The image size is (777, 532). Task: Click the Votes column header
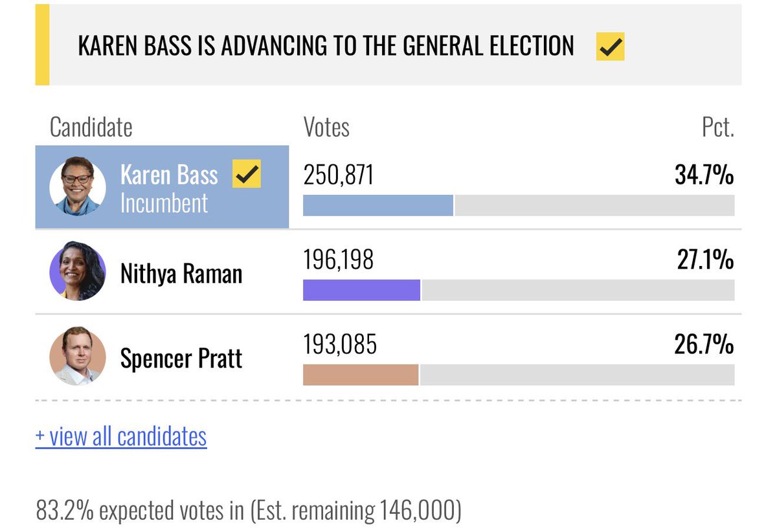click(326, 127)
